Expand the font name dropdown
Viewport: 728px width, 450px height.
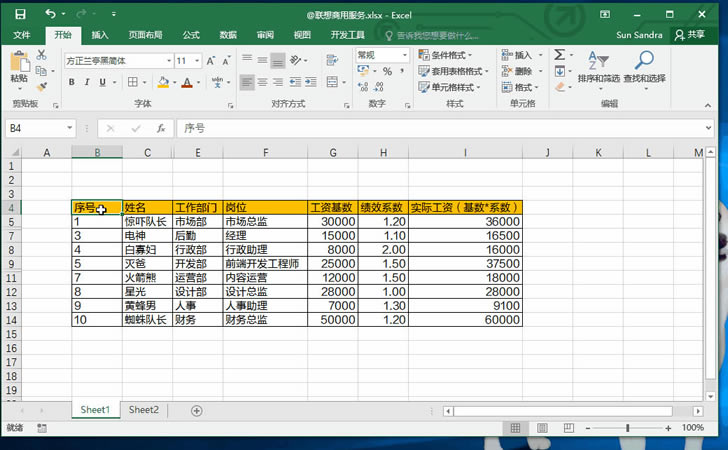click(167, 61)
